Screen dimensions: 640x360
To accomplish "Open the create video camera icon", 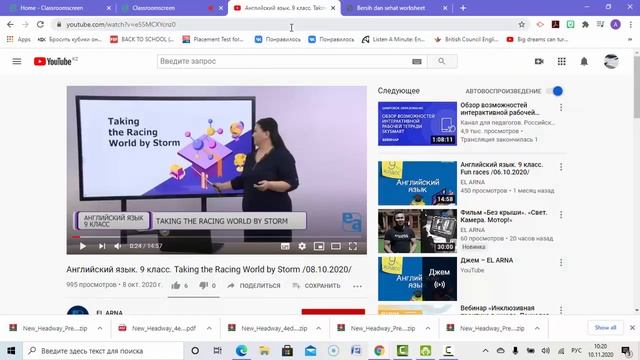I will pyautogui.click(x=539, y=61).
